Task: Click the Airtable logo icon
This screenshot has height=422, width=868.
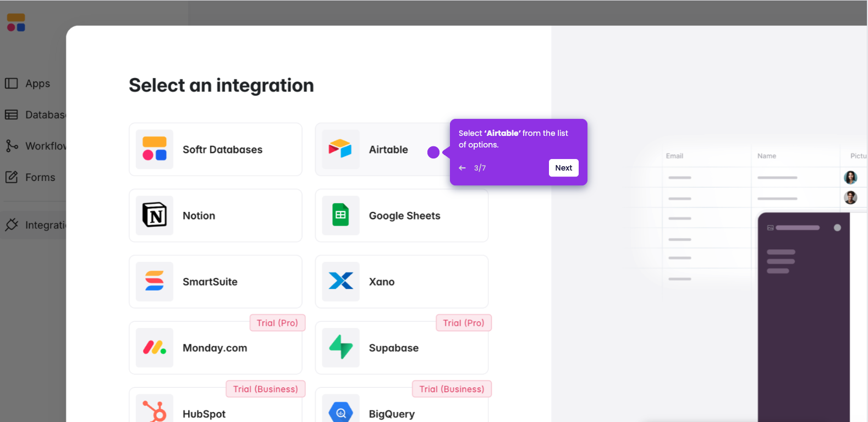Action: click(340, 149)
